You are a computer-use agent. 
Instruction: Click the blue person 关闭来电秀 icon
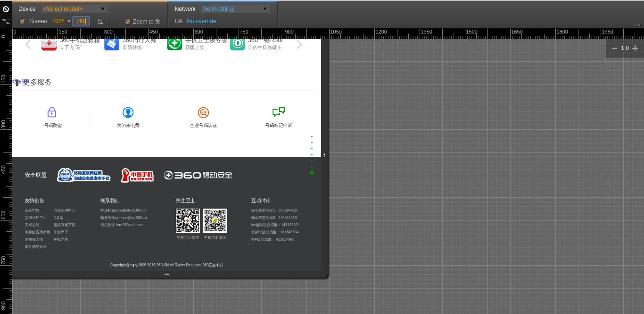pyautogui.click(x=128, y=112)
